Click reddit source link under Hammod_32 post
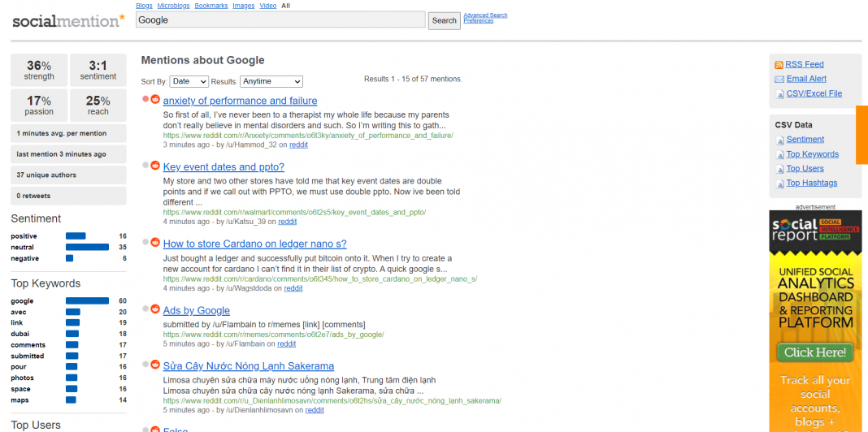The height and width of the screenshot is (432, 868). click(299, 145)
